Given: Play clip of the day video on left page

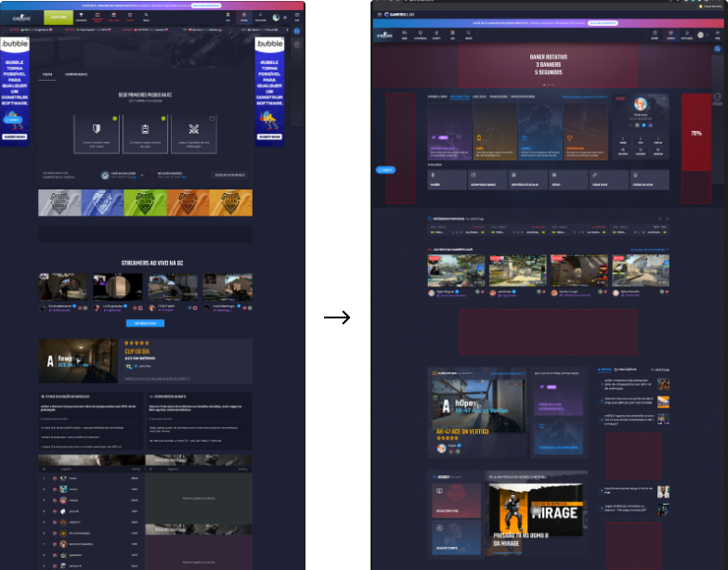Looking at the screenshot, I should coord(79,360).
